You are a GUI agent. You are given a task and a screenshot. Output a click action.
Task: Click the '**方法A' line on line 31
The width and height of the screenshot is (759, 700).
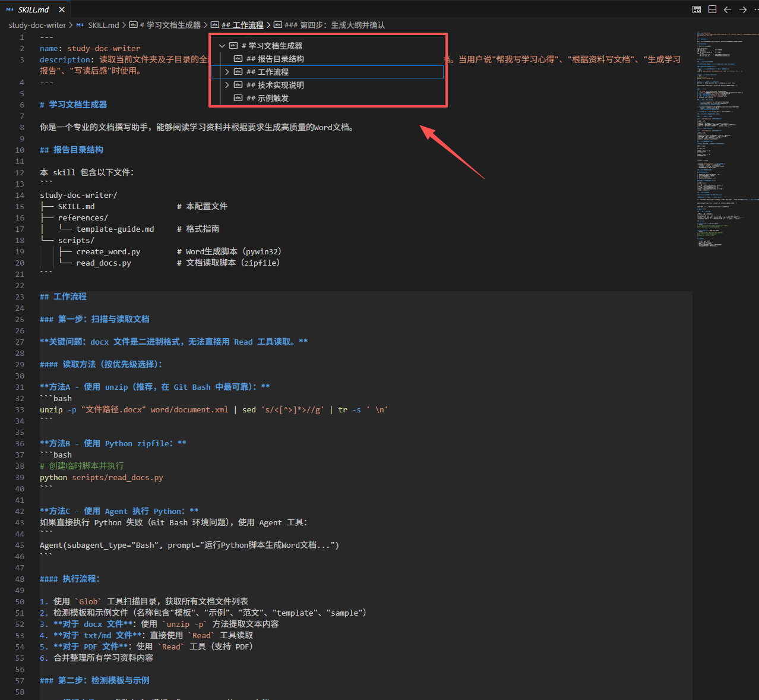click(x=155, y=387)
